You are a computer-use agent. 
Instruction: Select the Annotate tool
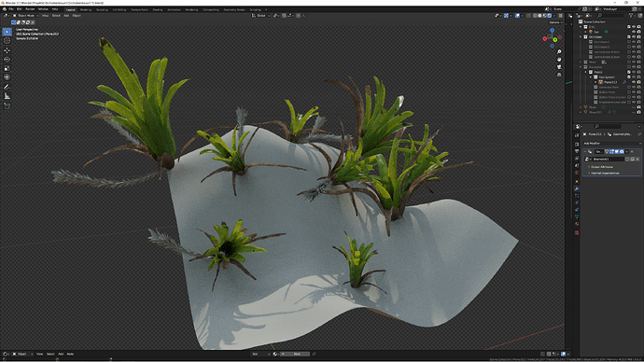click(7, 87)
